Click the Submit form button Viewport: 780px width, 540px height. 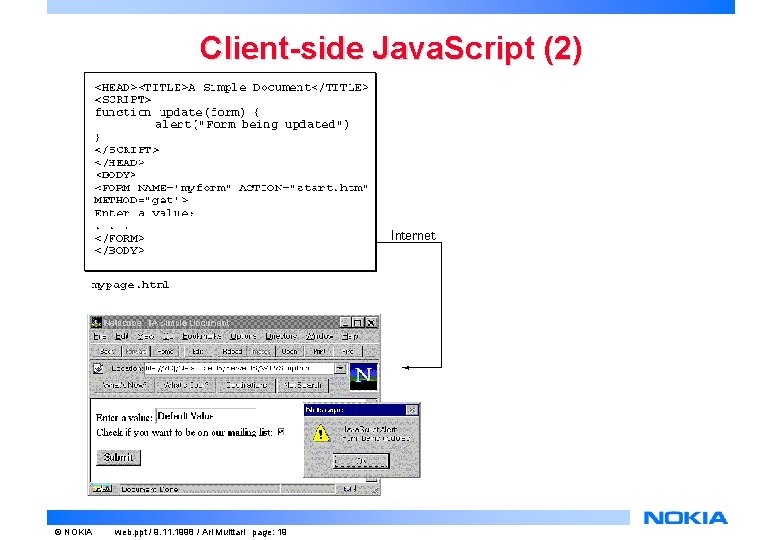118,457
